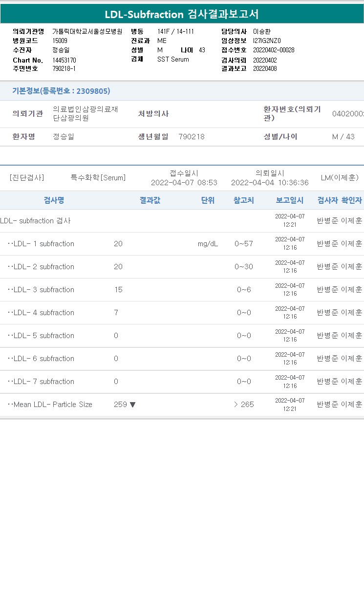The image size is (364, 600).
Task: Click the 특수화학[Serum] label
Action: [x=98, y=178]
